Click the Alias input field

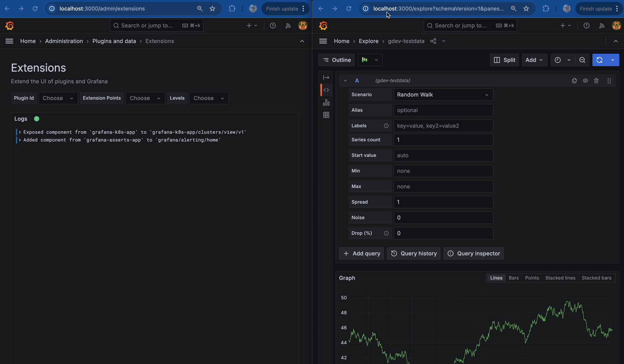443,110
